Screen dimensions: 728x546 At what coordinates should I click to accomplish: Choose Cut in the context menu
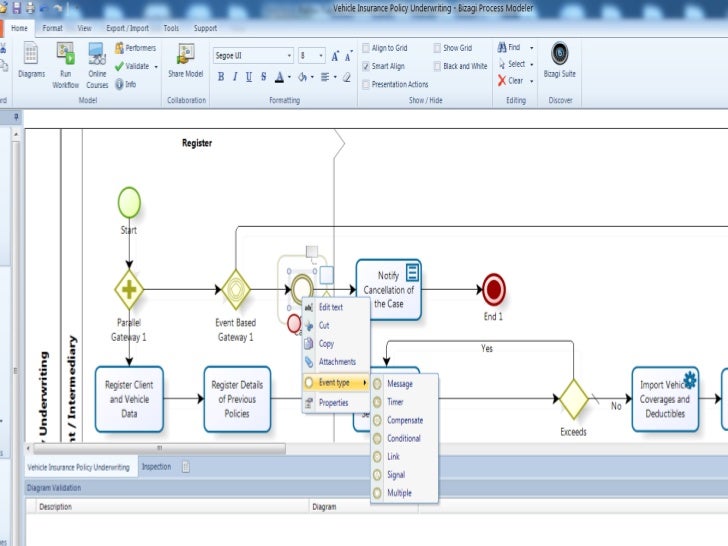click(336, 325)
